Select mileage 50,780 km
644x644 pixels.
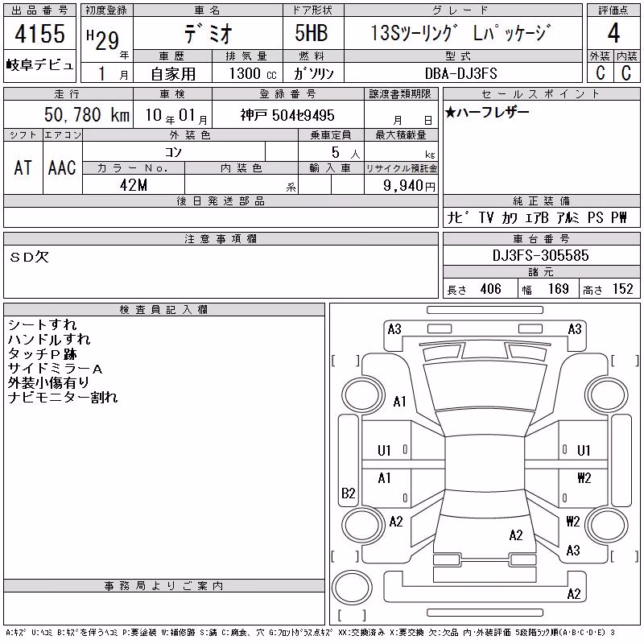pyautogui.click(x=87, y=114)
